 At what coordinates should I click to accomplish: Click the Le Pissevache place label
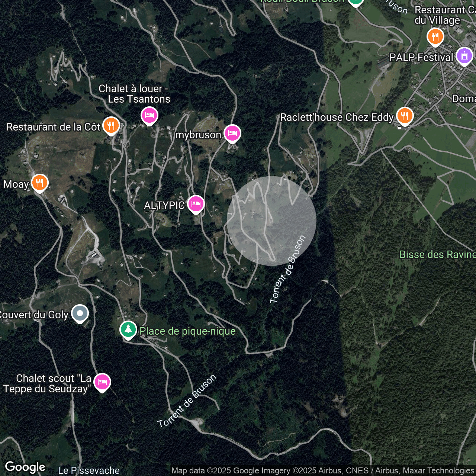pos(89,470)
